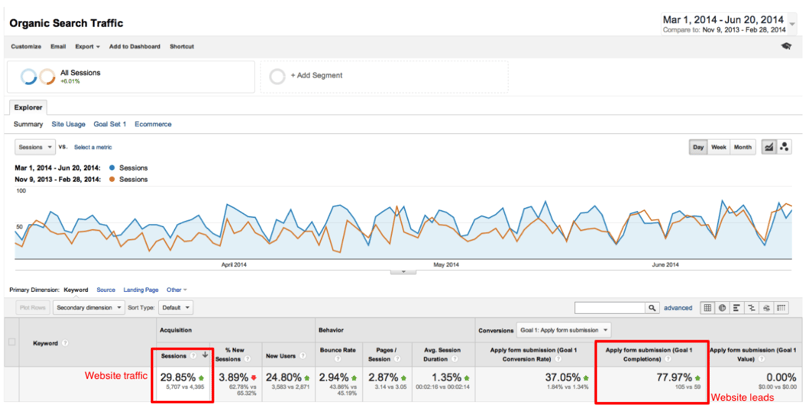Viewport: 810px width, 412px height.
Task: Click help icon for Goal 1 Value
Action: tap(762, 359)
